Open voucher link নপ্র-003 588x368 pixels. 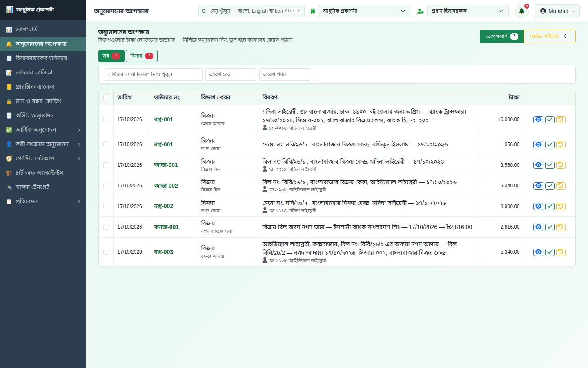(x=163, y=252)
